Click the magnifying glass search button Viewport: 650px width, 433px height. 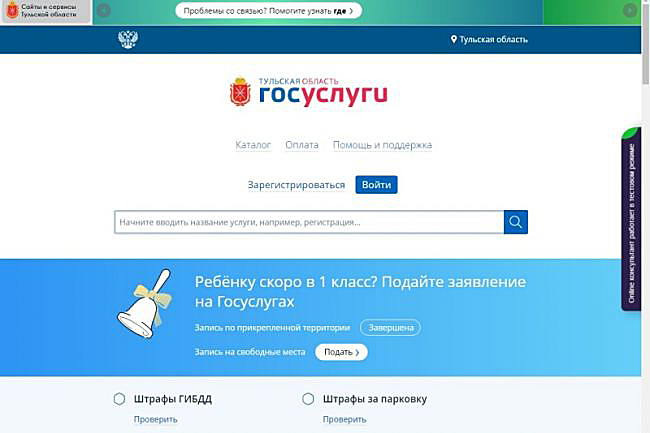point(516,222)
